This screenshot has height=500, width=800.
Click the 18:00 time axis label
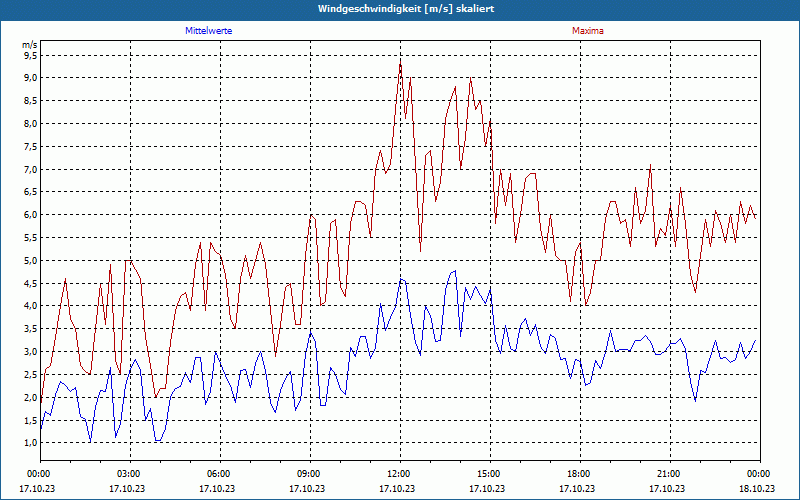580,474
